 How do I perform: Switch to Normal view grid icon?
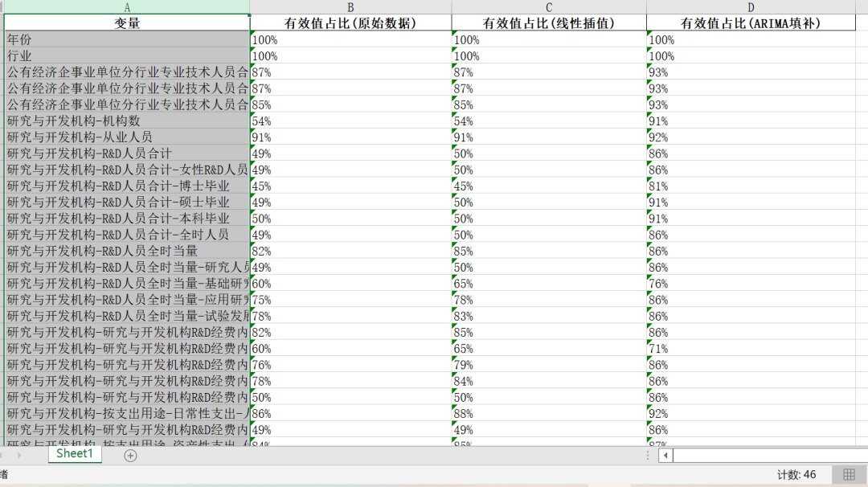[849, 475]
